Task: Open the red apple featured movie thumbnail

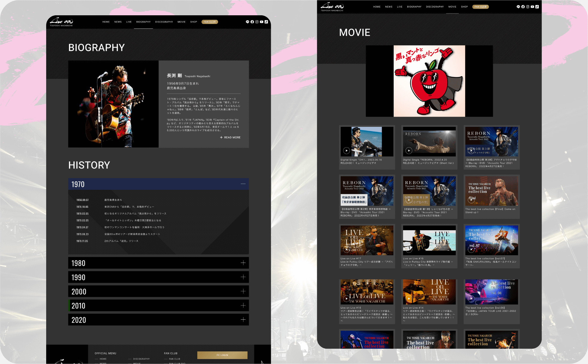Action: (429, 81)
